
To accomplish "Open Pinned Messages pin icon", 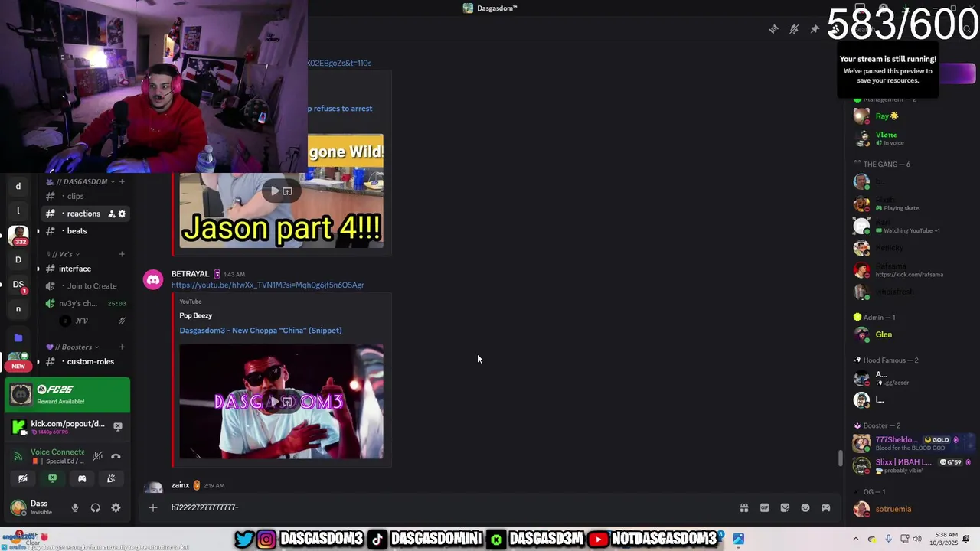I will click(815, 29).
